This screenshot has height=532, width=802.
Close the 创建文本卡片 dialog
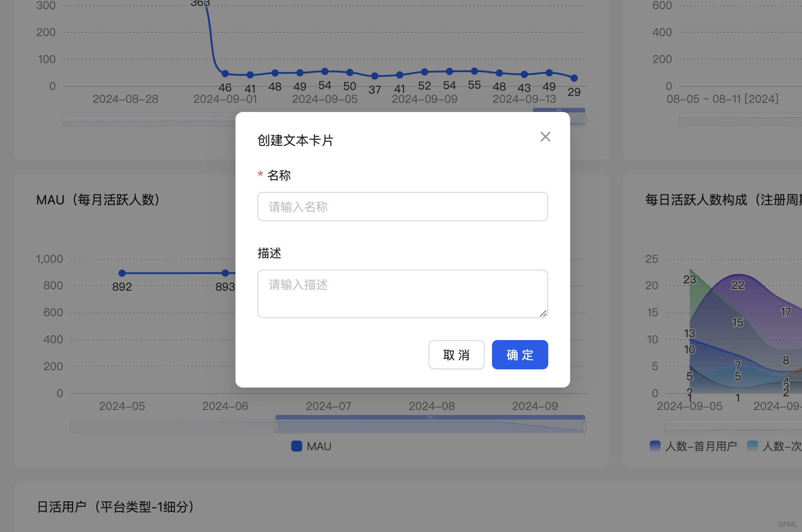pyautogui.click(x=545, y=137)
